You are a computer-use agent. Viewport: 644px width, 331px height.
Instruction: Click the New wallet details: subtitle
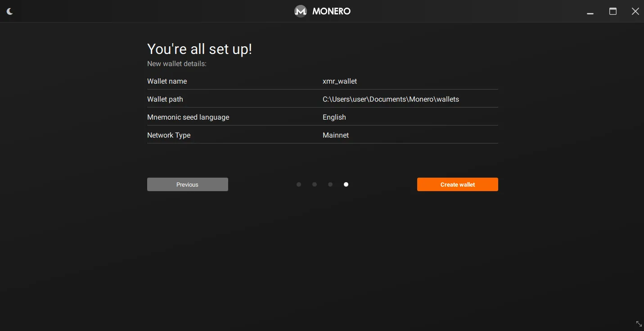(x=177, y=64)
